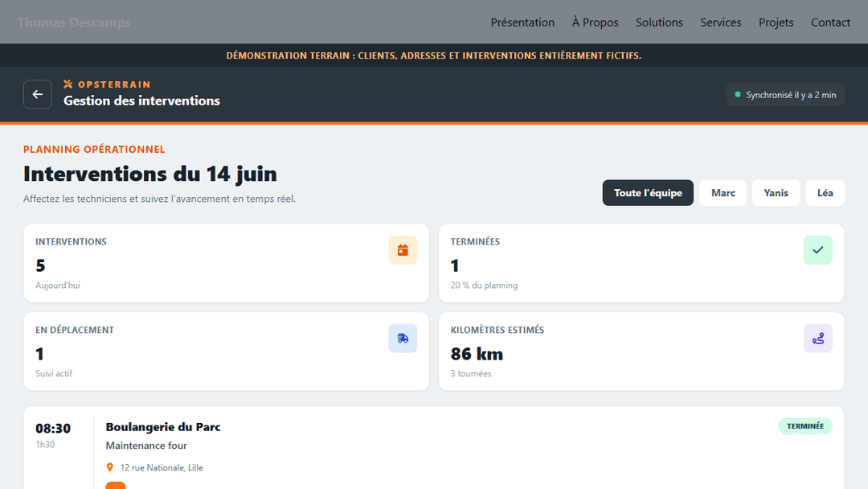The width and height of the screenshot is (868, 489).
Task: Click the location pin next to 12 rue Nationale
Action: click(x=109, y=467)
